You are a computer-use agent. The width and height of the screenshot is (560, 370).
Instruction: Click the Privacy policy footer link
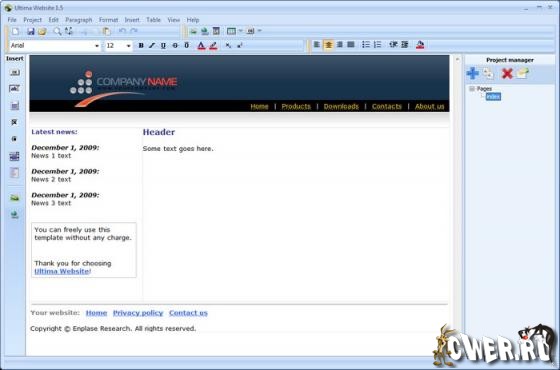(138, 313)
